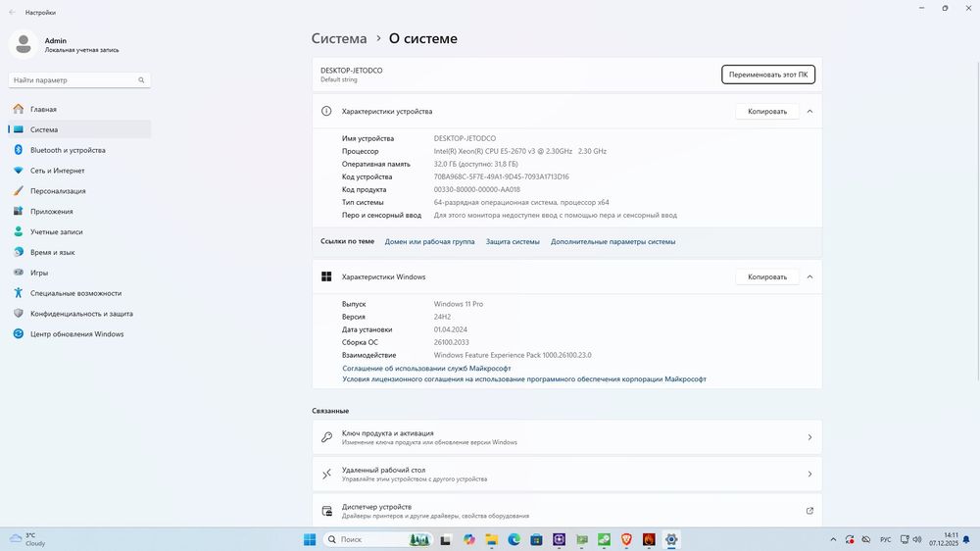Click the taskbar Поиск search box
Viewport: 980px width, 551px height.
click(378, 540)
